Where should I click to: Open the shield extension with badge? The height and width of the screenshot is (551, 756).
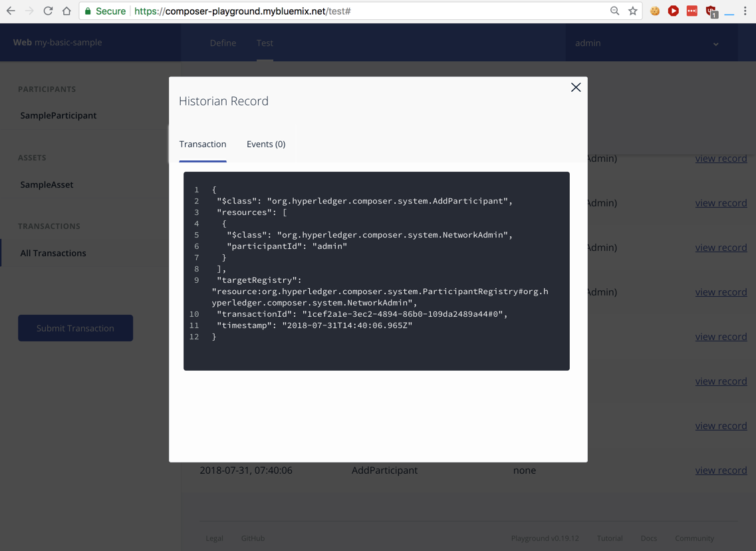coord(711,11)
